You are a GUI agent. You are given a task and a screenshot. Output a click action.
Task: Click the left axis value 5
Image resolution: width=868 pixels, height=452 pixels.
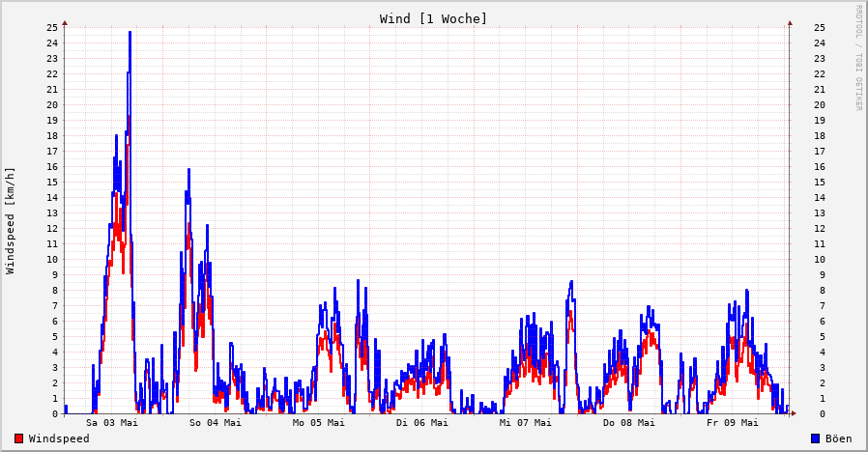55,337
